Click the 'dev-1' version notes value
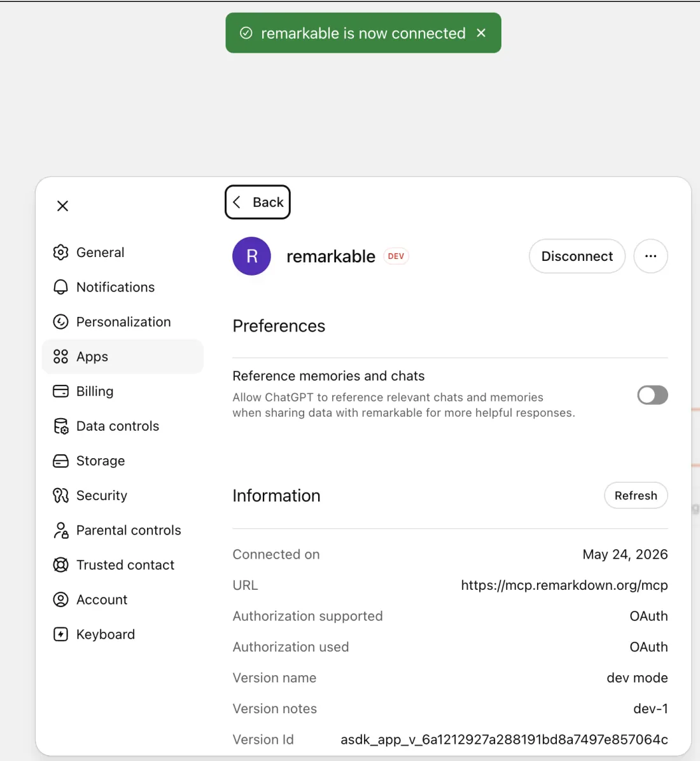Screen dimensions: 700x761 click(x=650, y=709)
